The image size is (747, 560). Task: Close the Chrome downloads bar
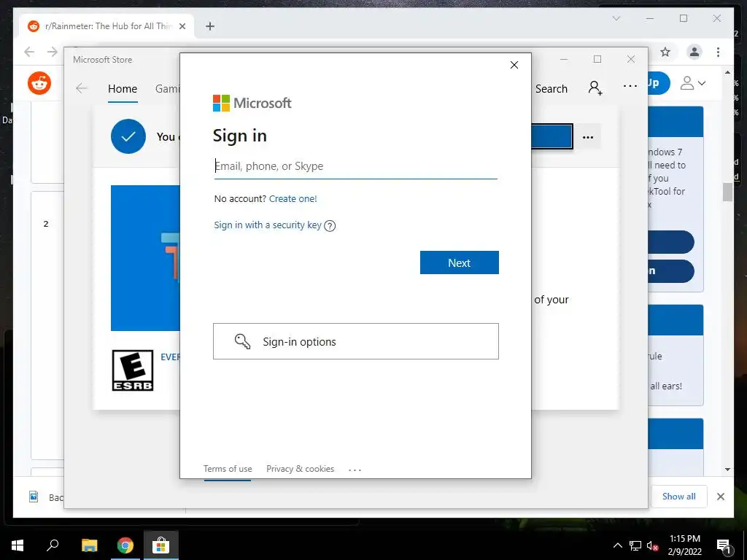tap(720, 497)
